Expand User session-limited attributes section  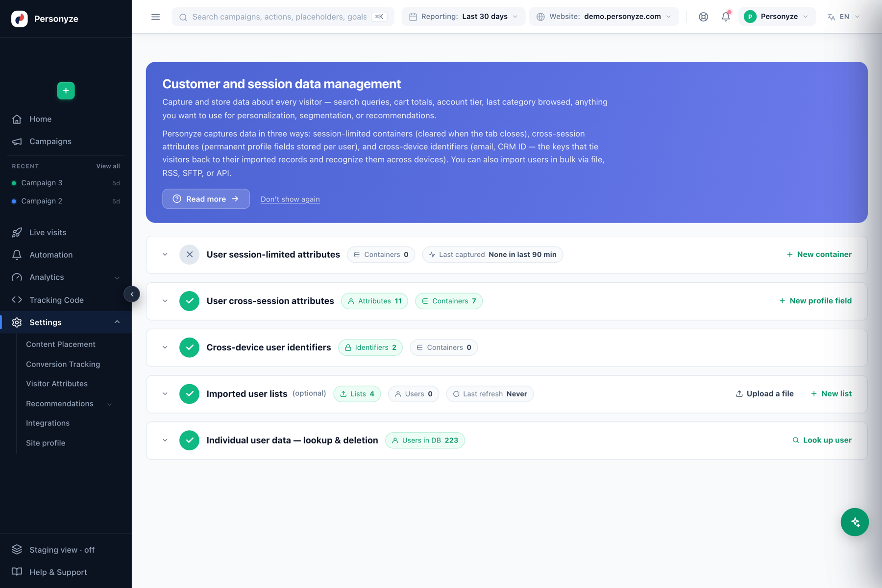165,254
